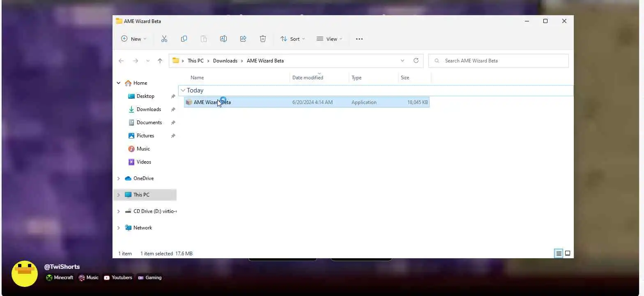Select This PC breadcrumb

[195, 61]
